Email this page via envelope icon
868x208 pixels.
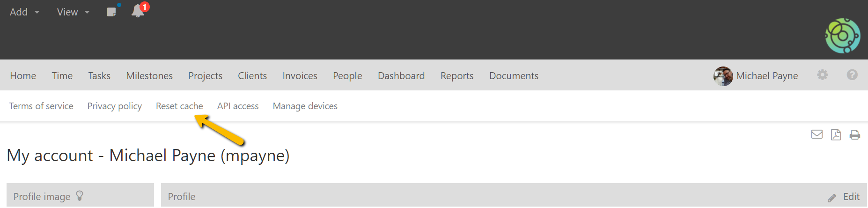click(817, 135)
